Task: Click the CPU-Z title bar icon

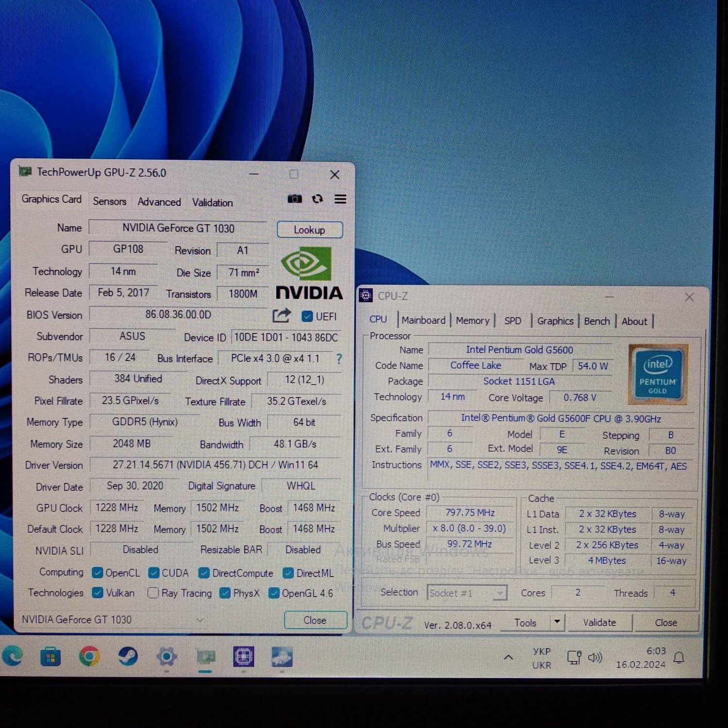Action: tap(365, 296)
